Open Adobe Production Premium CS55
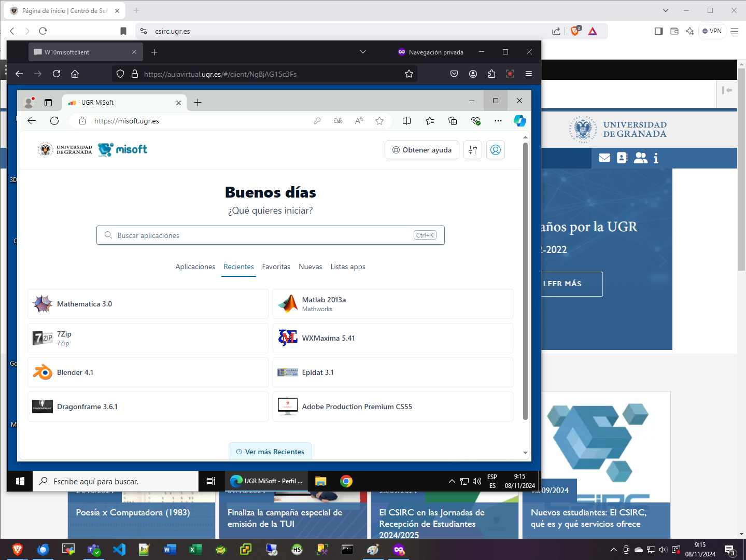 coord(393,407)
